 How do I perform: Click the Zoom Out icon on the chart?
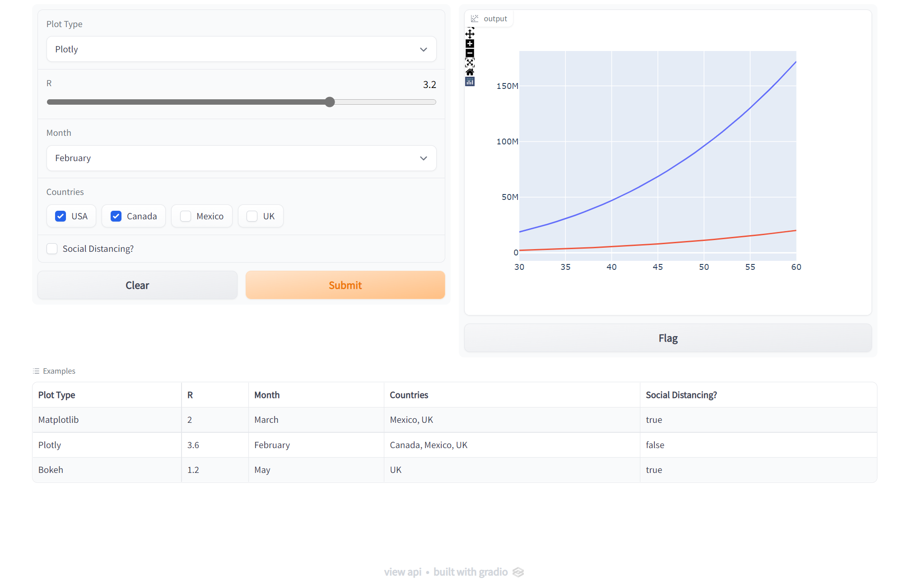(470, 53)
